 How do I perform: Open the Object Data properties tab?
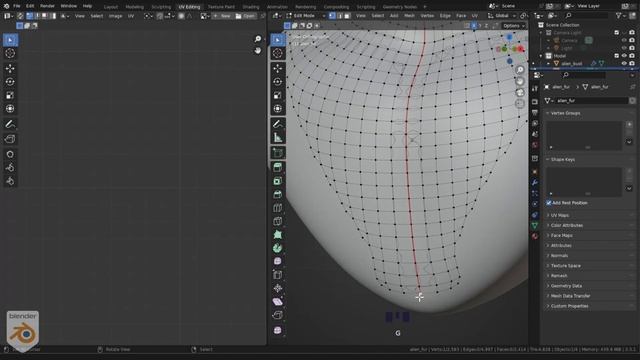click(x=535, y=225)
